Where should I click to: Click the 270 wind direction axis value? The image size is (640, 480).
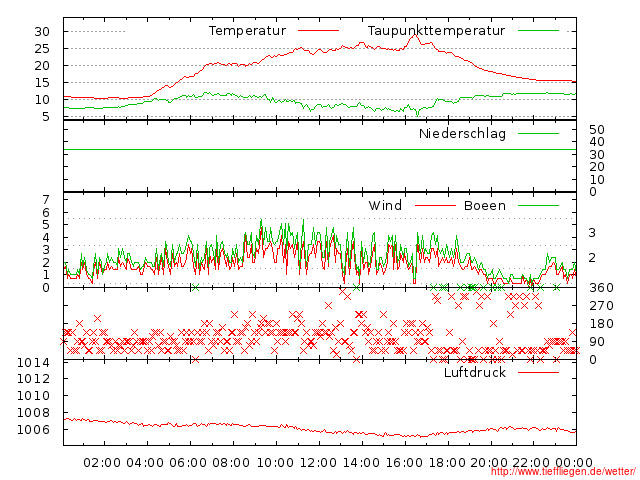pos(601,306)
